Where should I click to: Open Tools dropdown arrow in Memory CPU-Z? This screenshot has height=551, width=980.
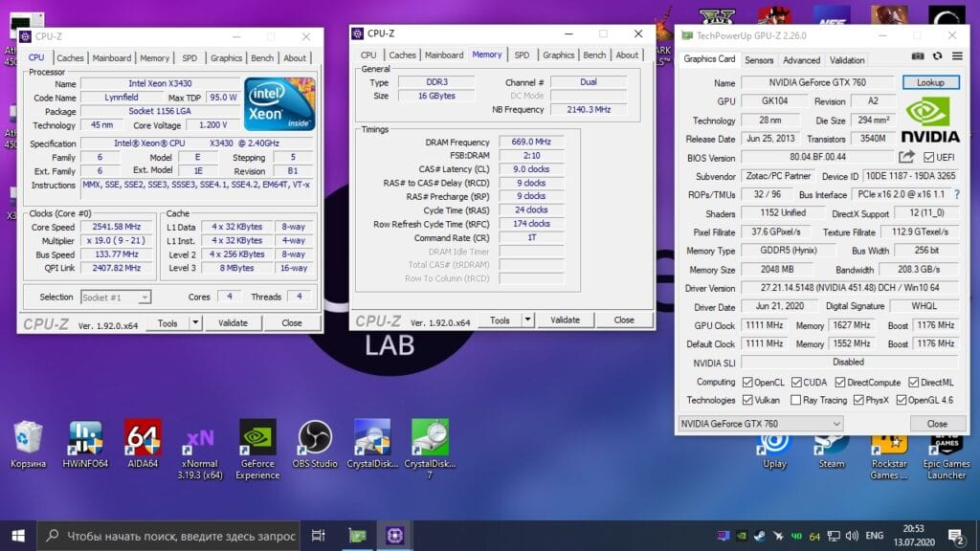527,320
